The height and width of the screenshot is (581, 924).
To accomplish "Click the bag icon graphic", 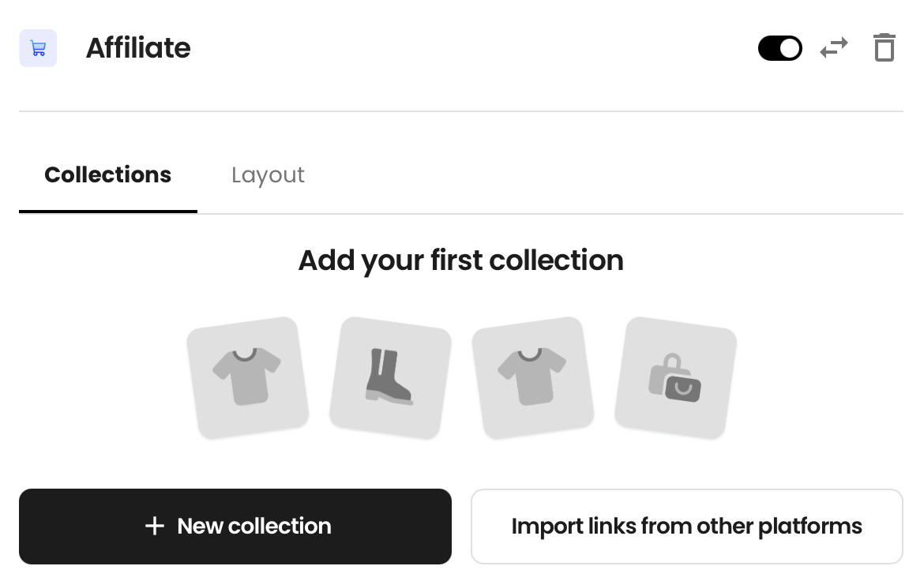I will (x=674, y=377).
